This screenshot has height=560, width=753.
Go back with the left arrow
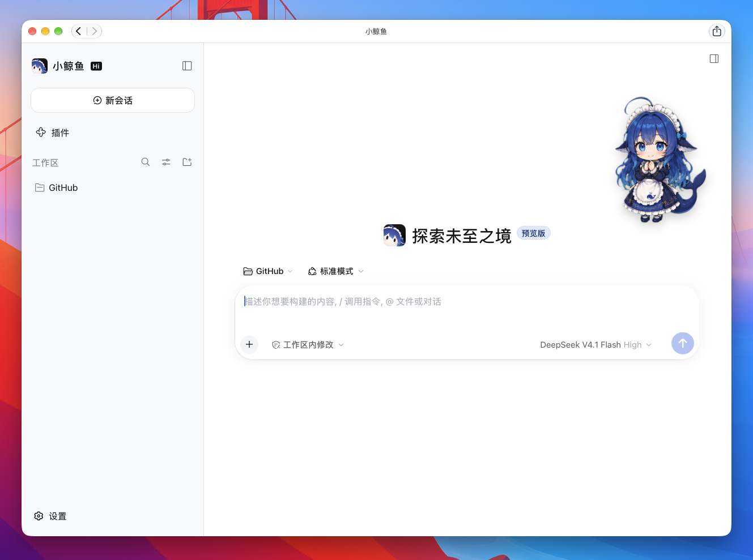[79, 31]
